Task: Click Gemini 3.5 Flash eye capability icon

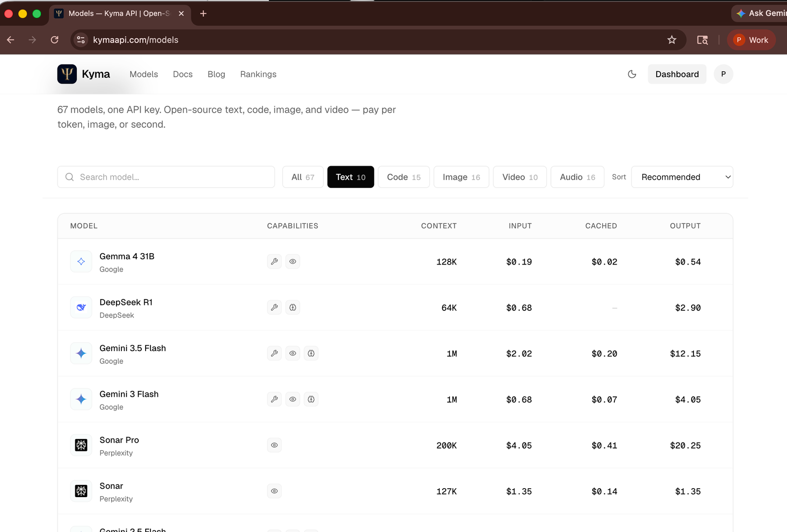Action: pos(293,354)
